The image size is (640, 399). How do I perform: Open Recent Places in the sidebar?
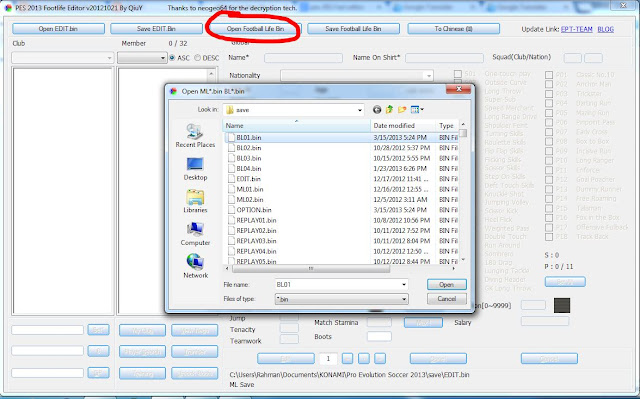pos(195,136)
